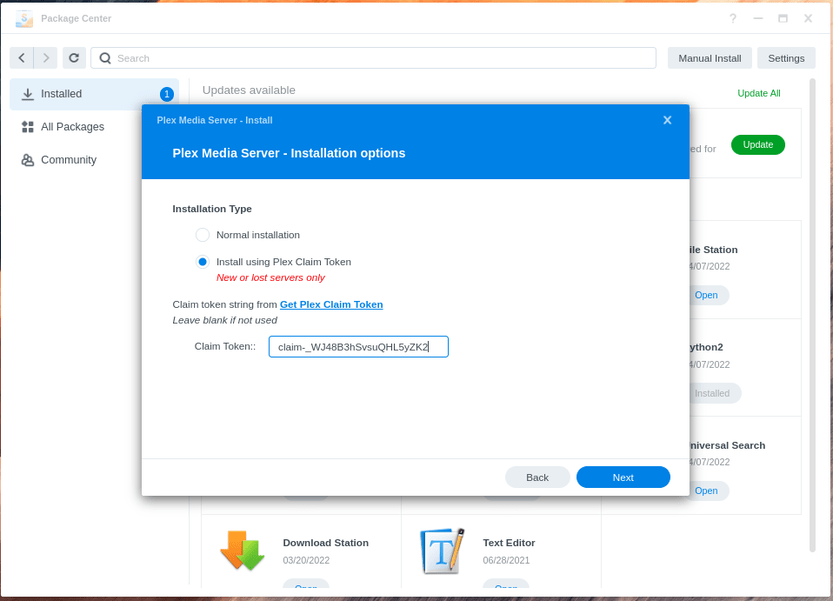833x601 pixels.
Task: Click the Download Station arrows icon
Action: click(242, 551)
